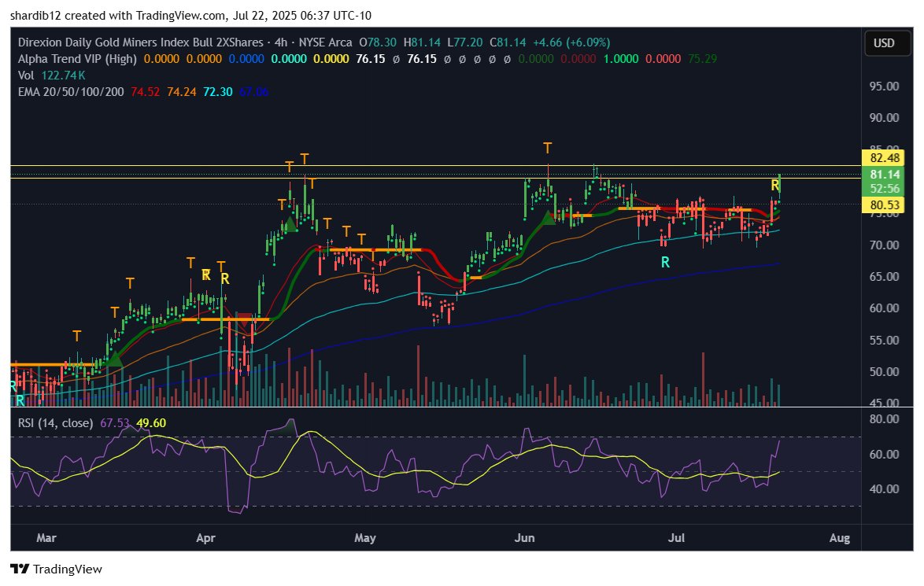Click the 65.00 level on the price axis

885,277
